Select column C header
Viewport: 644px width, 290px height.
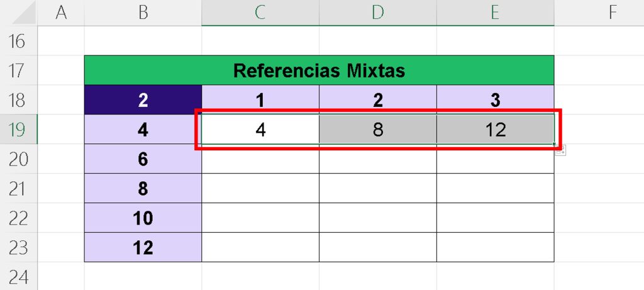coord(260,13)
